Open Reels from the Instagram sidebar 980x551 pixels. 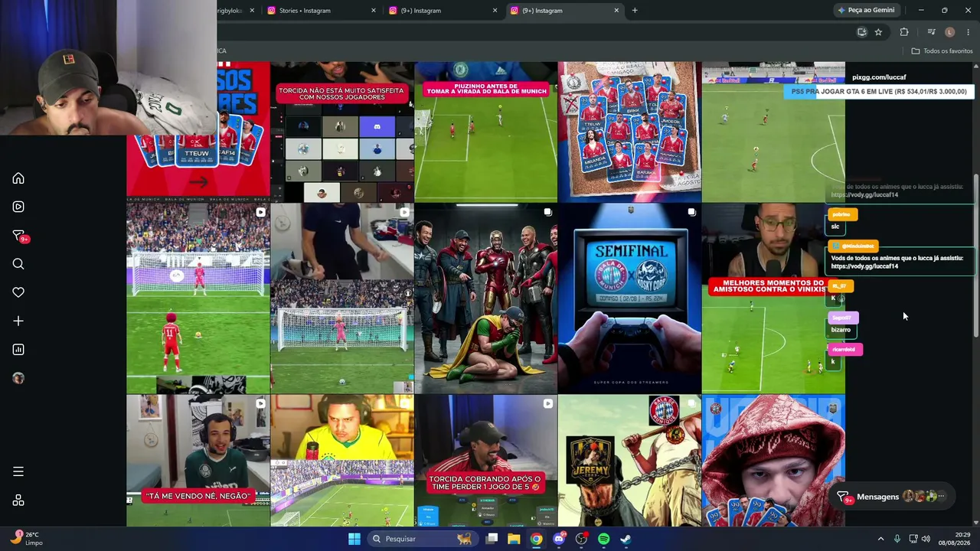coord(18,207)
